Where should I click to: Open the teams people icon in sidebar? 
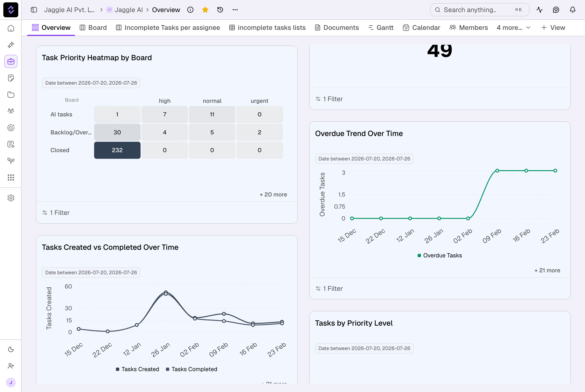pyautogui.click(x=11, y=111)
